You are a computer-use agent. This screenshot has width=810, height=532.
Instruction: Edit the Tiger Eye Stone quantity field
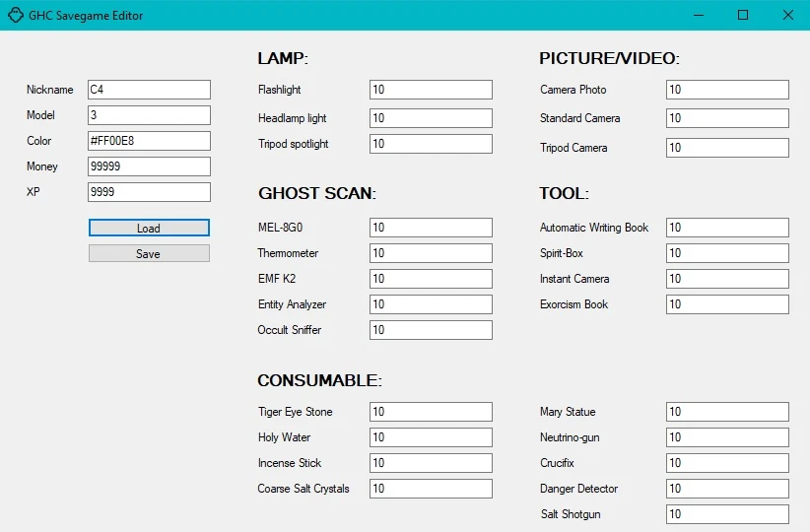pyautogui.click(x=431, y=412)
